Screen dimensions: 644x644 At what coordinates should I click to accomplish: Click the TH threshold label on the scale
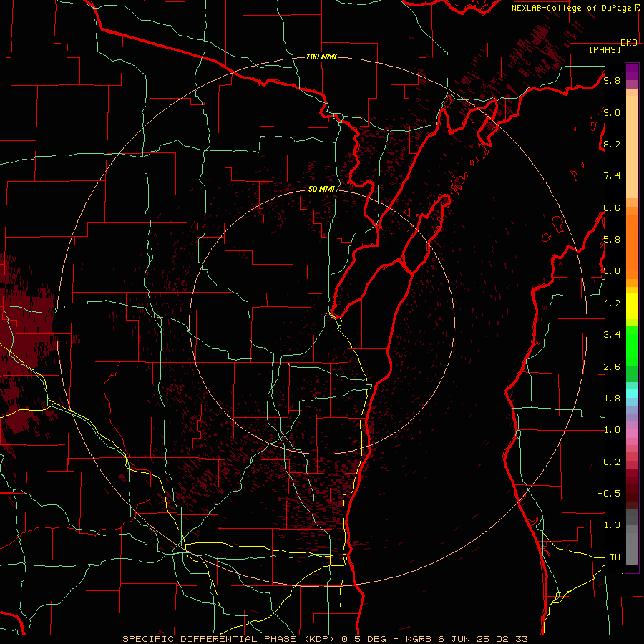click(x=615, y=557)
